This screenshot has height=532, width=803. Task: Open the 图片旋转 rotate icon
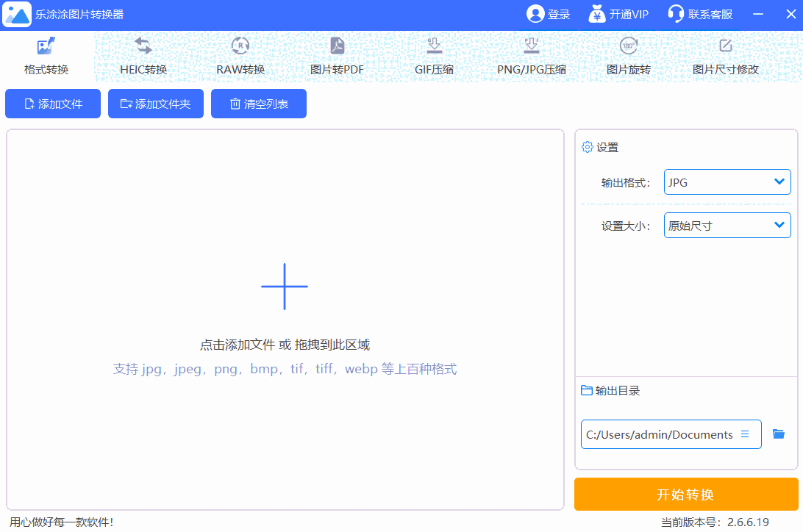[x=628, y=46]
